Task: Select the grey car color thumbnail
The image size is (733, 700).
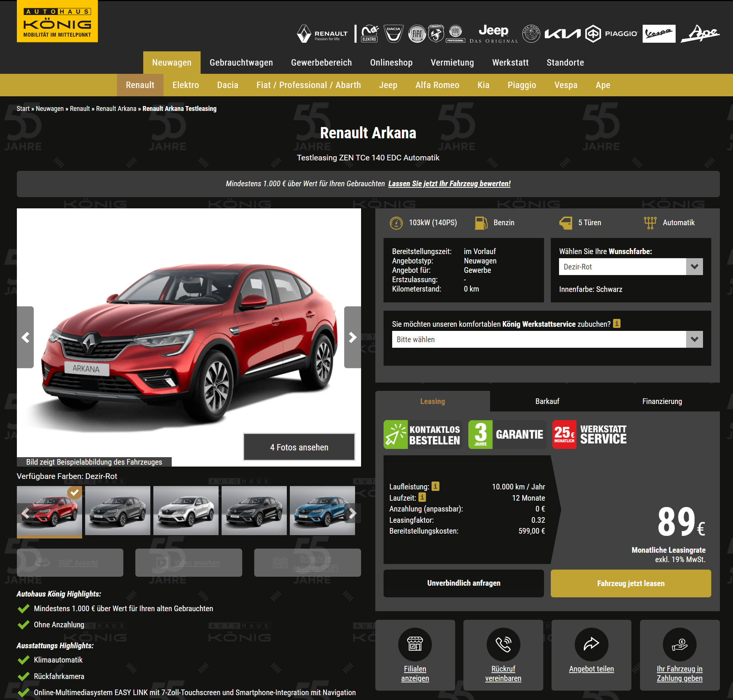Action: click(x=118, y=510)
